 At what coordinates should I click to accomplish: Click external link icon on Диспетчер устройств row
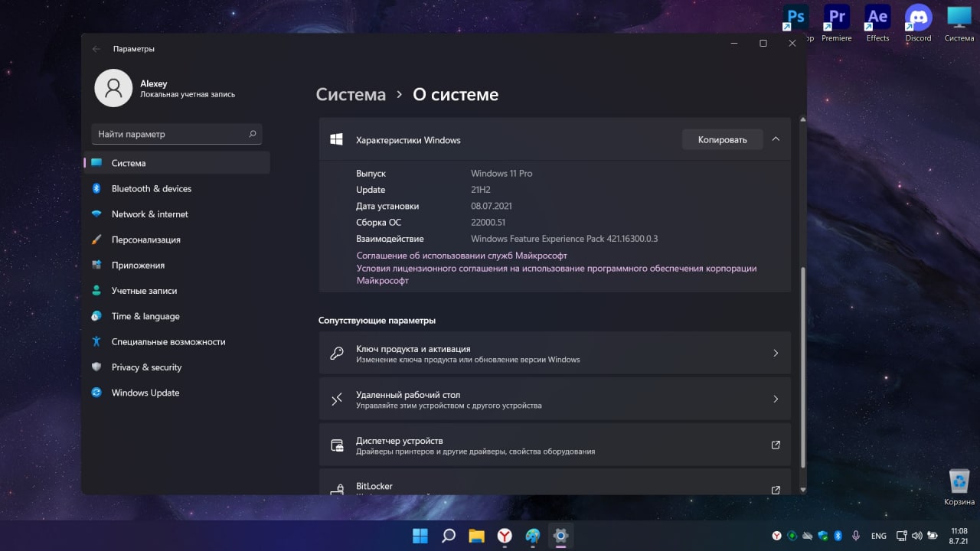pos(776,445)
